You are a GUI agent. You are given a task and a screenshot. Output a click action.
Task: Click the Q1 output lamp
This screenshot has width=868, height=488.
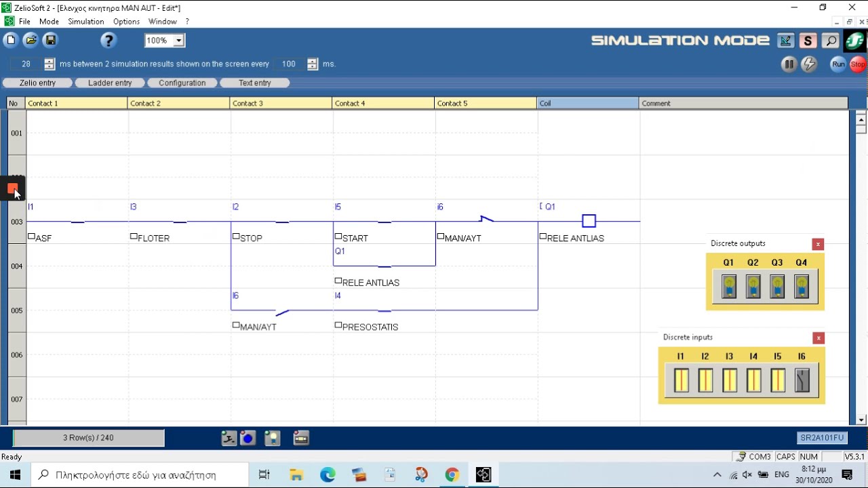pos(729,287)
